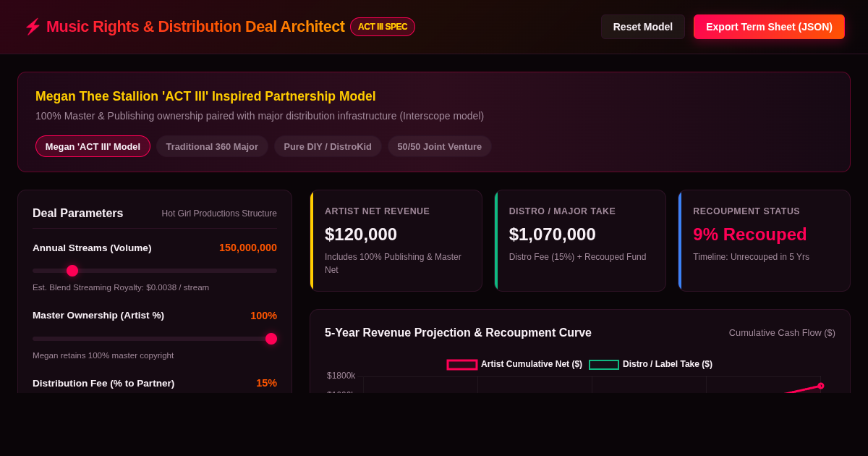Click the 5-Year Revenue Projection chart title

pyautogui.click(x=458, y=333)
